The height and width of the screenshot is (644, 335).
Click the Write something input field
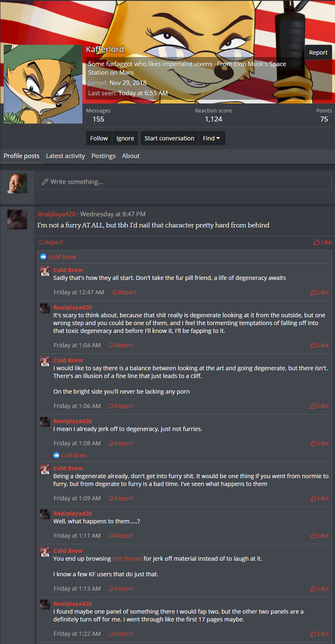coord(185,181)
